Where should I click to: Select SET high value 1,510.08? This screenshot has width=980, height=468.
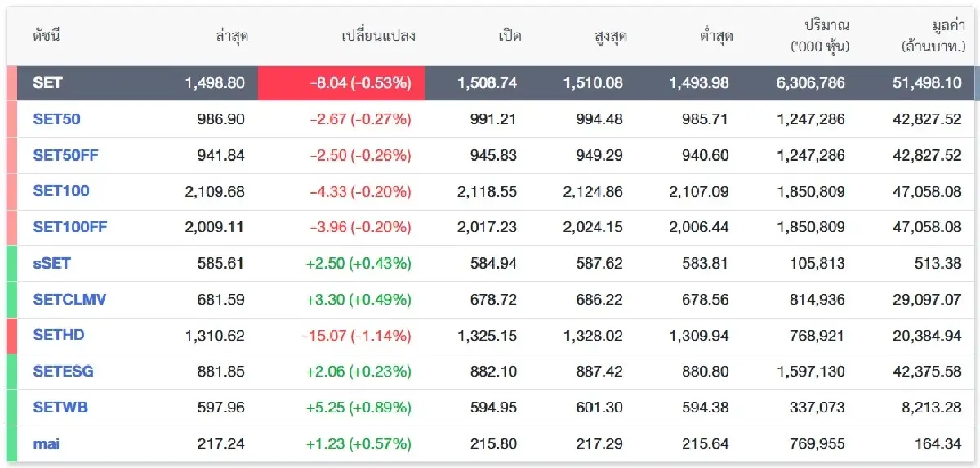593,83
